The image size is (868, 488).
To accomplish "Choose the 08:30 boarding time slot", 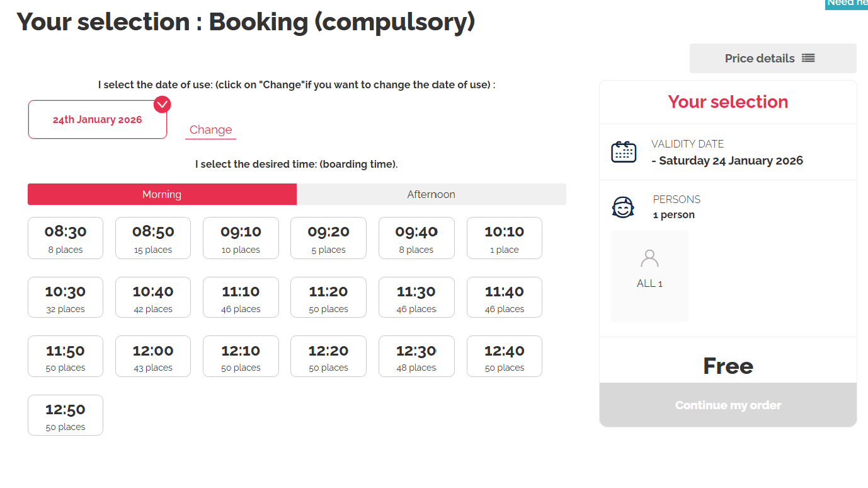I will 66,238.
